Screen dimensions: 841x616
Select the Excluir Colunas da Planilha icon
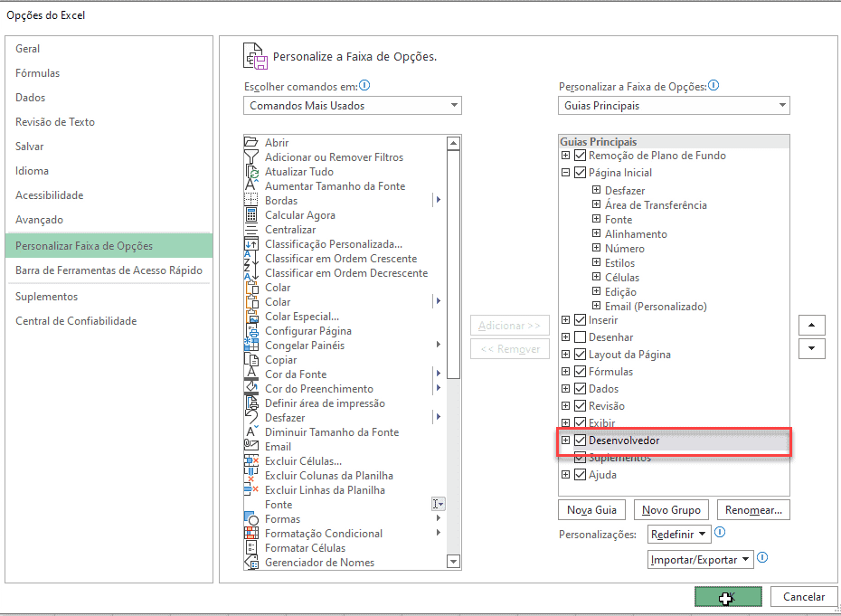point(251,476)
